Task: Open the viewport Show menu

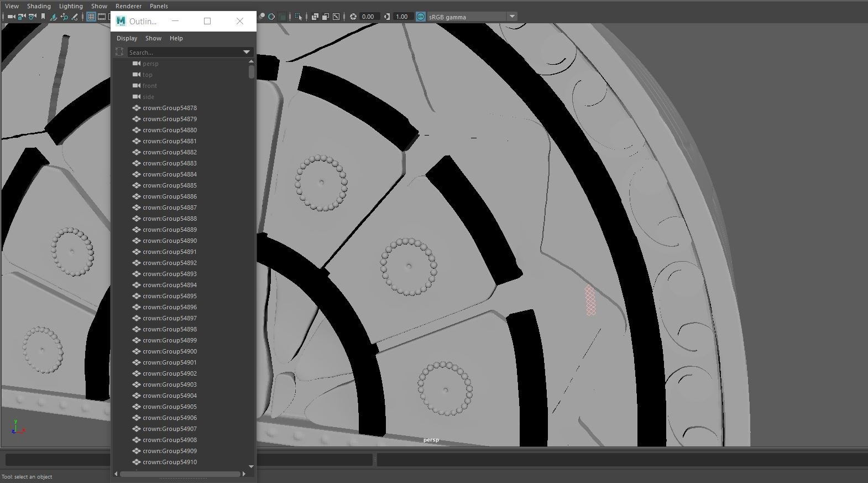Action: [x=99, y=6]
